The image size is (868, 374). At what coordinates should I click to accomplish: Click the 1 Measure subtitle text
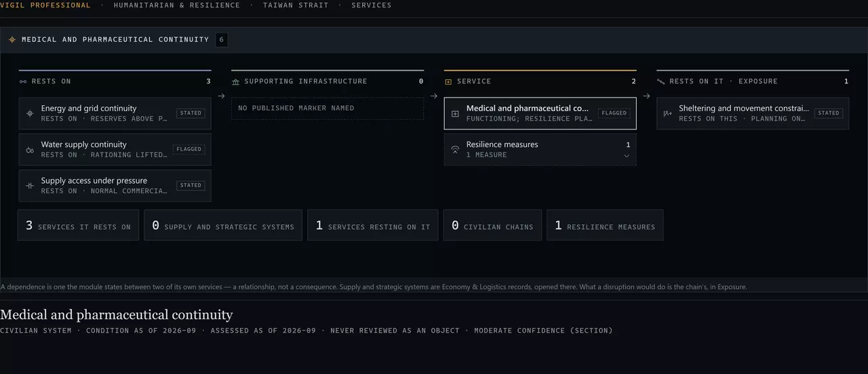click(x=486, y=155)
